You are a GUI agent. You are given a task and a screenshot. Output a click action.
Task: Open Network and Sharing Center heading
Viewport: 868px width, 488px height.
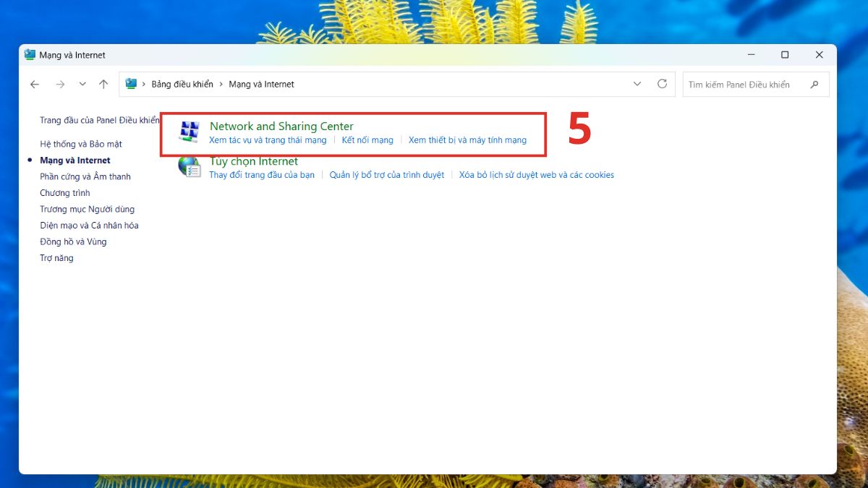281,127
